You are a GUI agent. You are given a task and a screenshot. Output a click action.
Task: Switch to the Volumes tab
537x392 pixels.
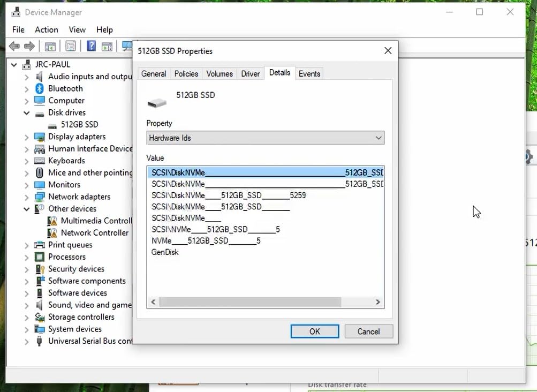click(219, 74)
